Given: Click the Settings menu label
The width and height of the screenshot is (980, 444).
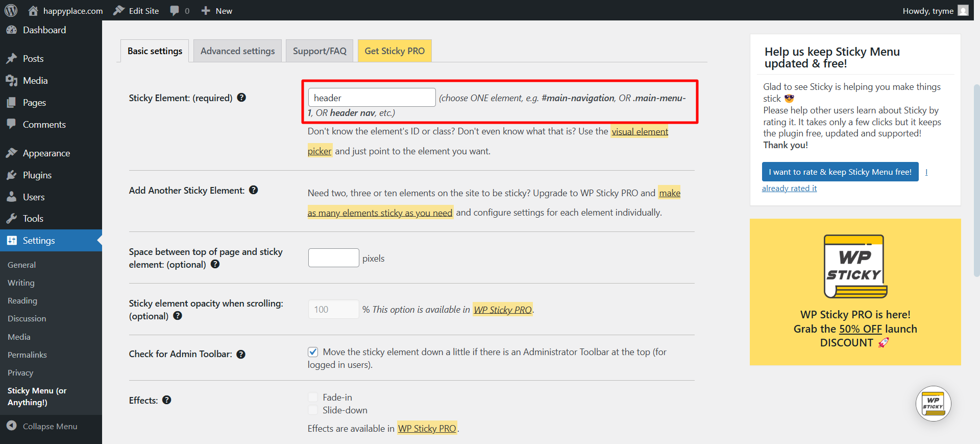Looking at the screenshot, I should [x=39, y=241].
